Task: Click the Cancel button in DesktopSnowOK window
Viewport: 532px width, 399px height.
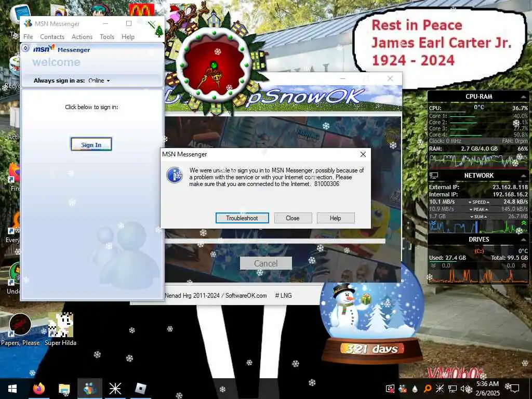Action: [265, 263]
